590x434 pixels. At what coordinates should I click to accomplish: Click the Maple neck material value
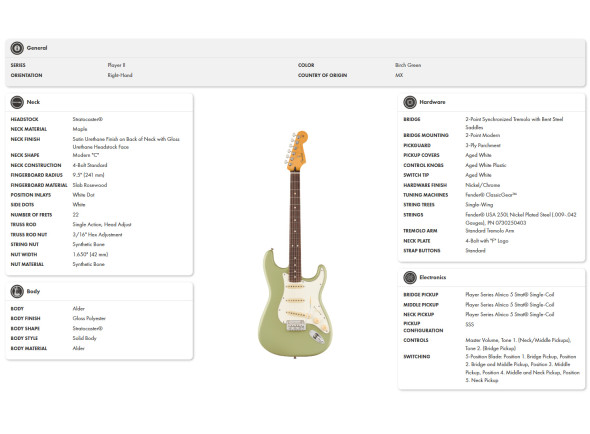pos(80,129)
